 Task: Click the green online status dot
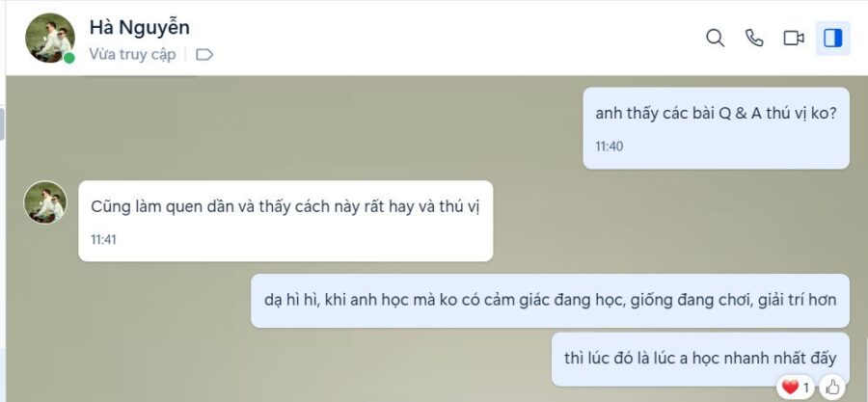pos(69,58)
